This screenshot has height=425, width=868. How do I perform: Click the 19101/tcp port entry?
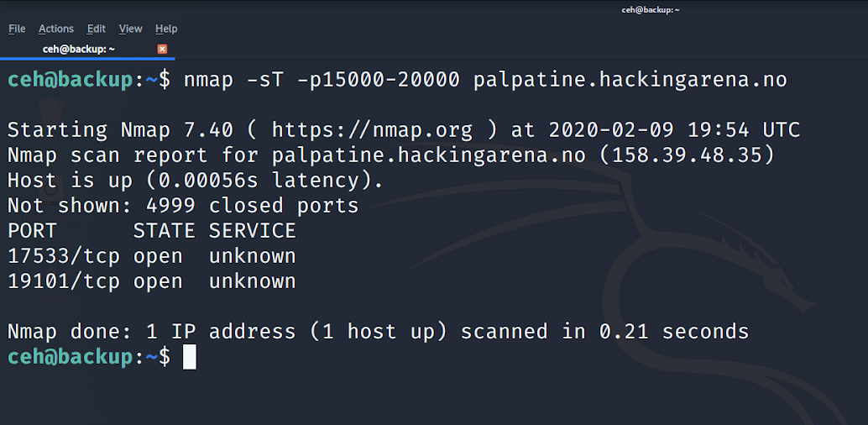[64, 281]
